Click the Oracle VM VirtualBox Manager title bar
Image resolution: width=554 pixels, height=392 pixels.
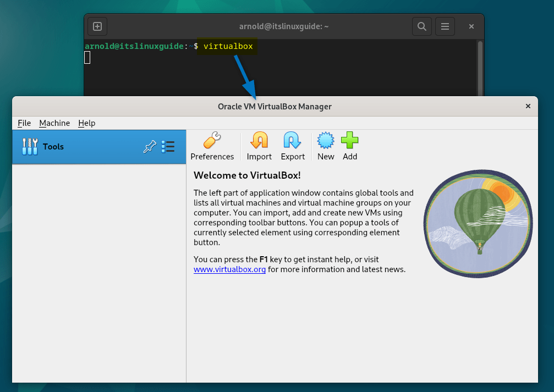point(275,106)
